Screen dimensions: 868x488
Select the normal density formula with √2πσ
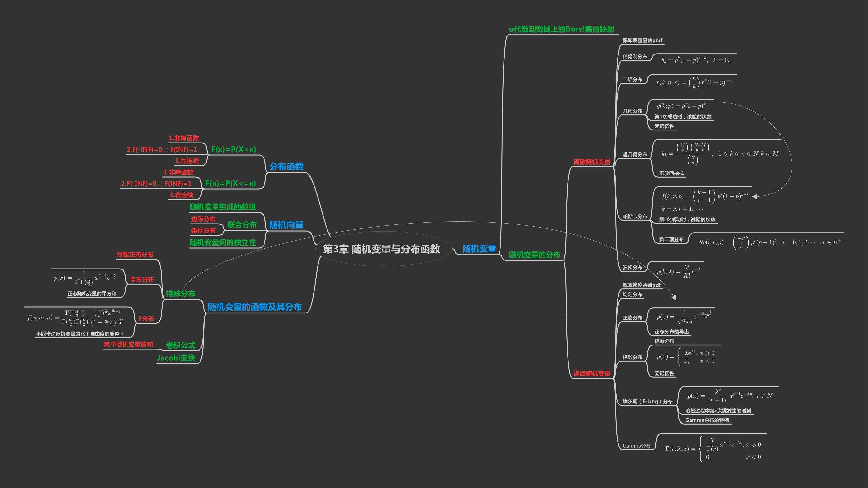pyautogui.click(x=684, y=317)
